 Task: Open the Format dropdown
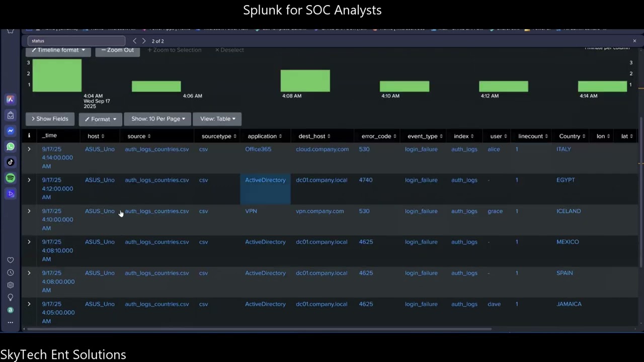tap(100, 119)
